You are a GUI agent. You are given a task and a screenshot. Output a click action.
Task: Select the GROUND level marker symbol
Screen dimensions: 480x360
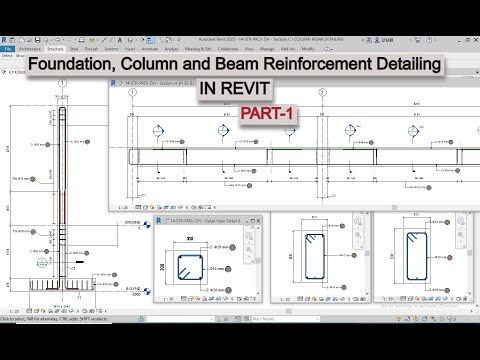coord(147,225)
